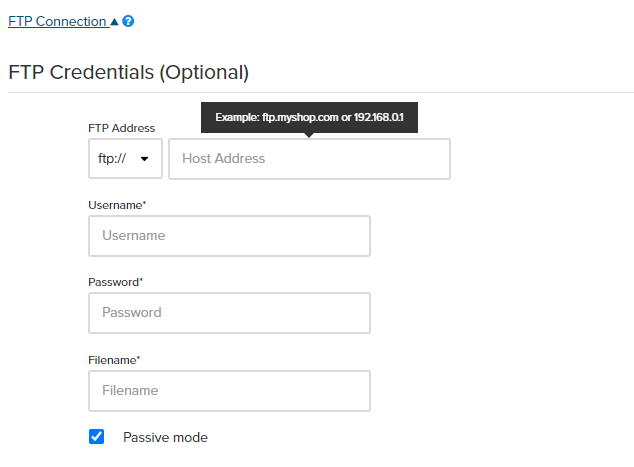This screenshot has width=634, height=467.
Task: Uncheck the Passive mode checkbox
Action: [x=97, y=436]
